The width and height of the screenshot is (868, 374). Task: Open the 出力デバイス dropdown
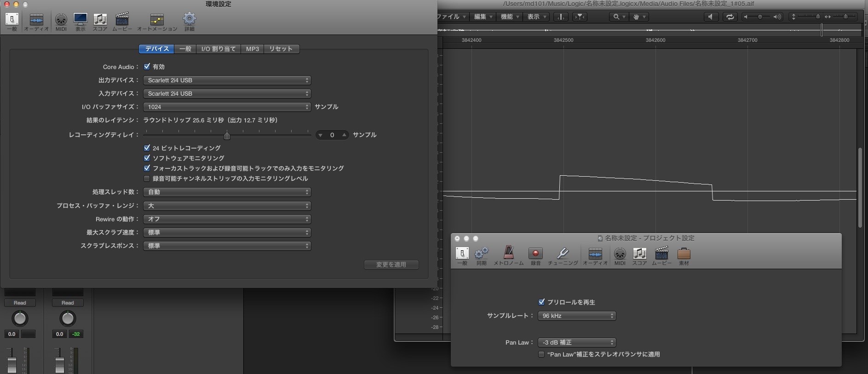point(227,81)
